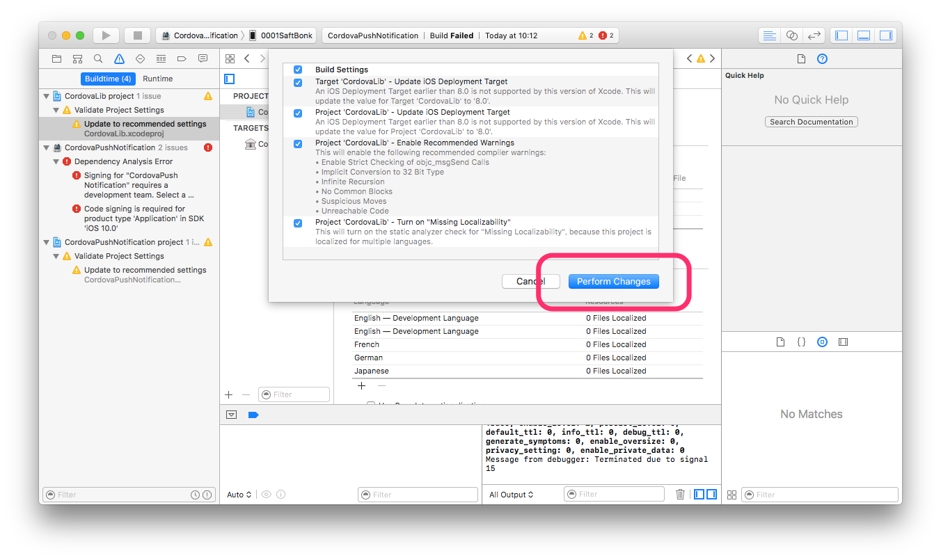This screenshot has width=941, height=560.
Task: Switch to the Version editor
Action: [814, 35]
